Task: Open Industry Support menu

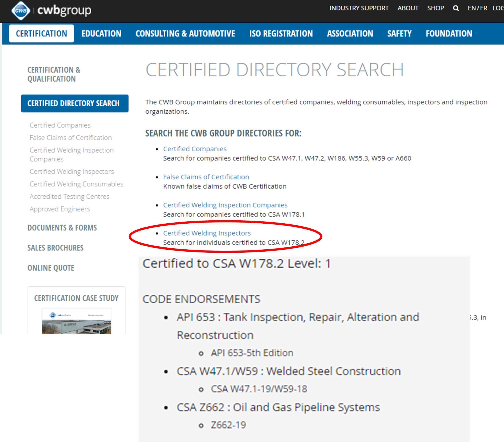Action: (359, 8)
